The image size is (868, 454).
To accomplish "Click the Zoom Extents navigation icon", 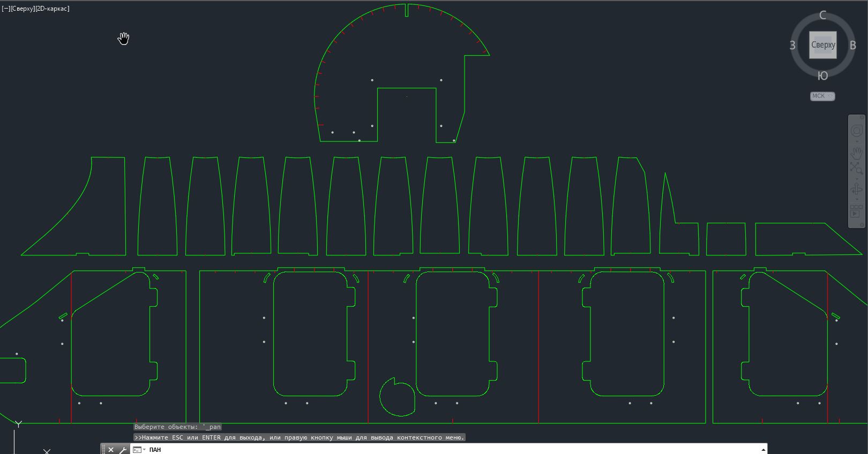I will pos(856,168).
